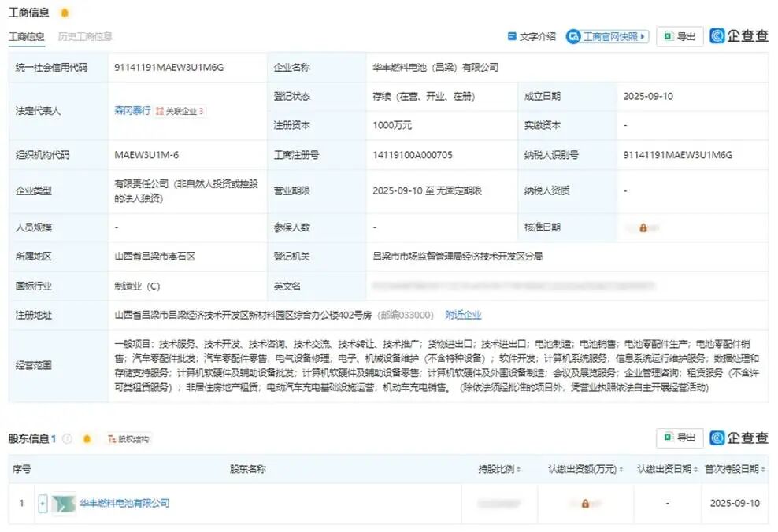Open the 华丰燃料电池有限公司 shareholder link

[x=124, y=503]
